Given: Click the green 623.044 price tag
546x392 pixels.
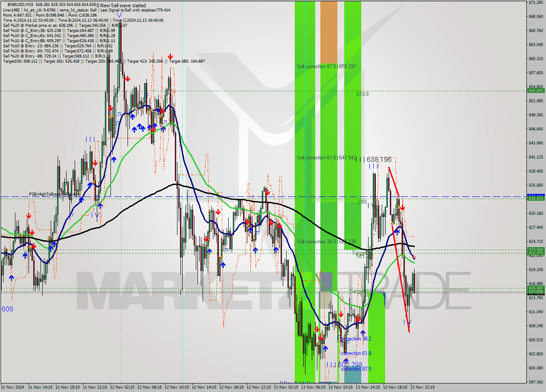Looking at the screenshot, I should click(x=536, y=249).
